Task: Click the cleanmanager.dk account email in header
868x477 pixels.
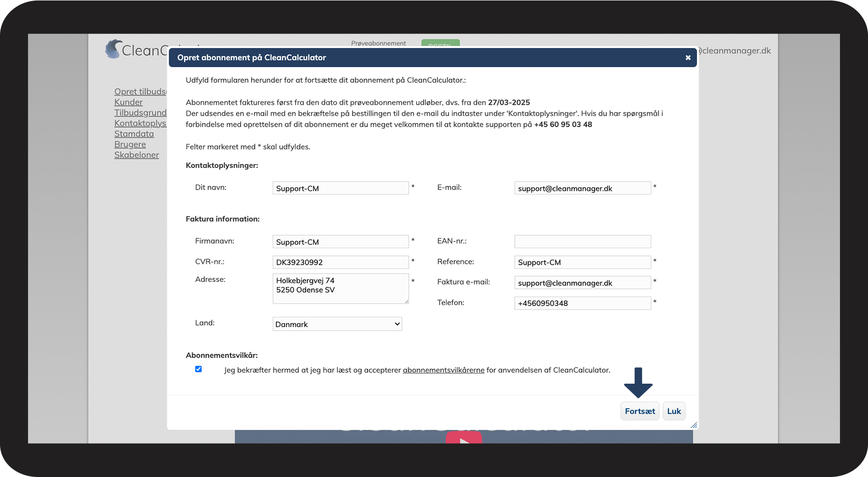Action: pos(735,51)
